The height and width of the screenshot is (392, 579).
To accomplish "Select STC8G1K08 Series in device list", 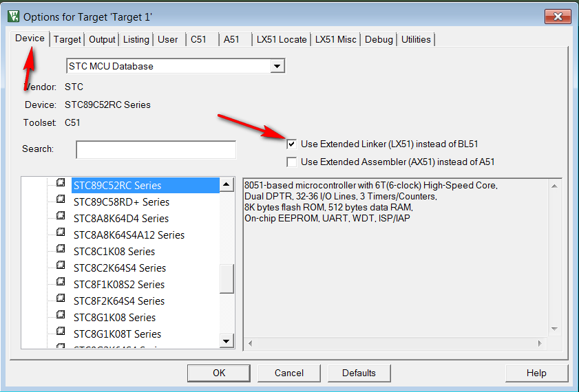I will coord(114,318).
